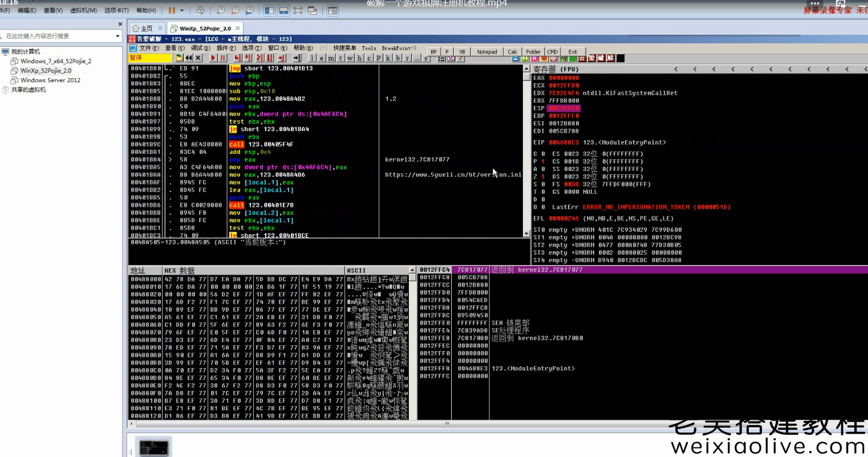This screenshot has width=868, height=457.
Task: Open the call stack 'k' window icon
Action: click(x=388, y=58)
